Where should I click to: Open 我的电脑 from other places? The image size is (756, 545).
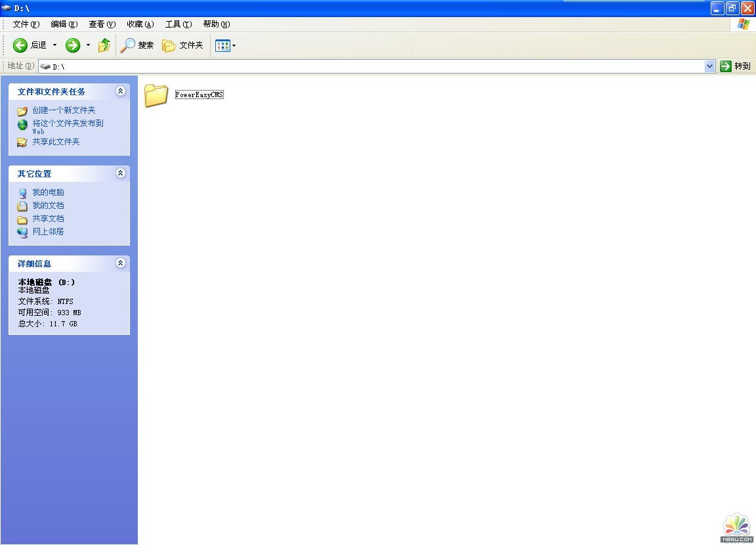(x=48, y=192)
